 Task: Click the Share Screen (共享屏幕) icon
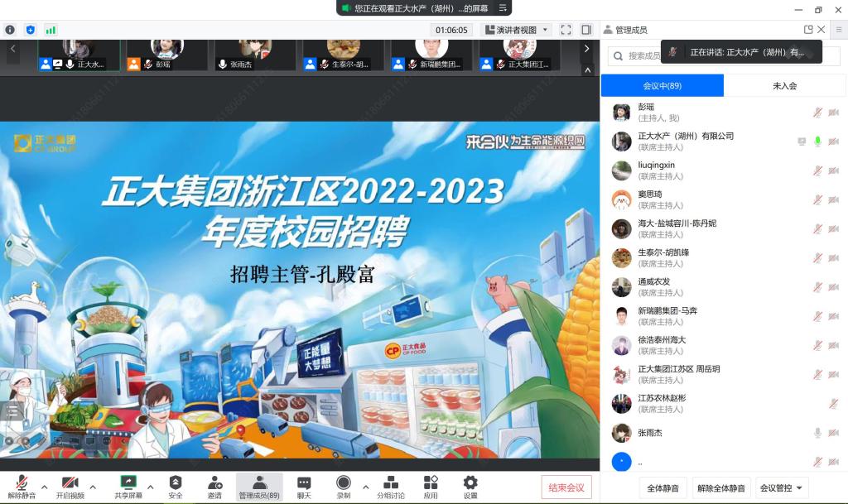pos(128,486)
